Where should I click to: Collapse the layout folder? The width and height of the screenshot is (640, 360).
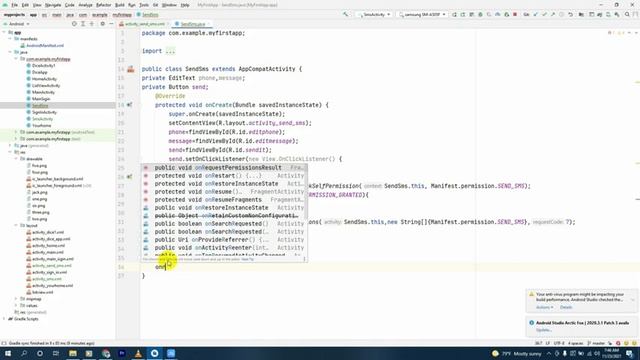[16, 225]
